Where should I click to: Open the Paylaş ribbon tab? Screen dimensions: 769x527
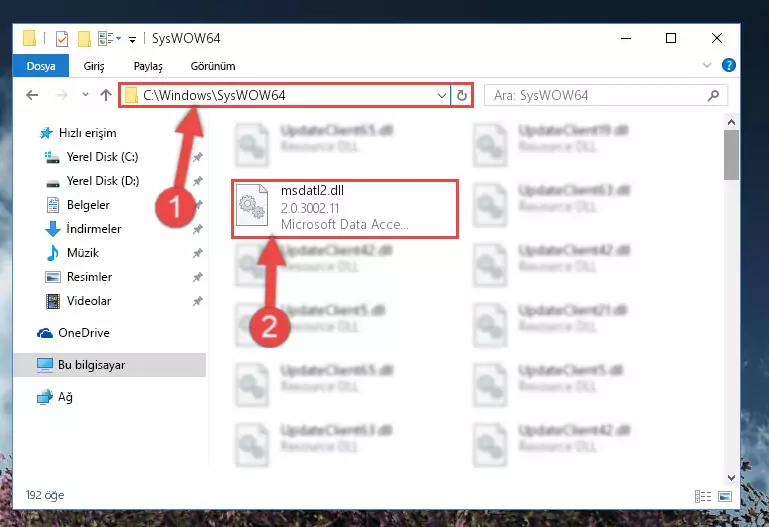tap(148, 66)
